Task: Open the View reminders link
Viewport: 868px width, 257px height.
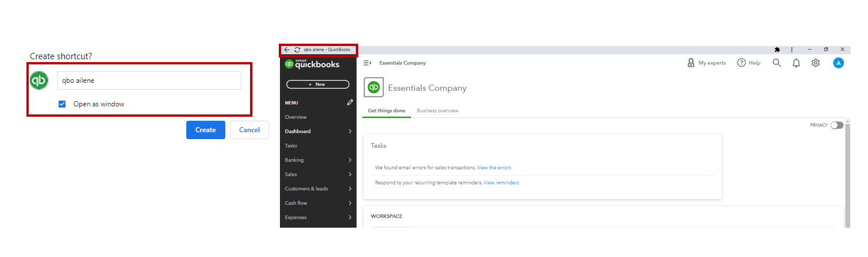Action: click(x=501, y=182)
